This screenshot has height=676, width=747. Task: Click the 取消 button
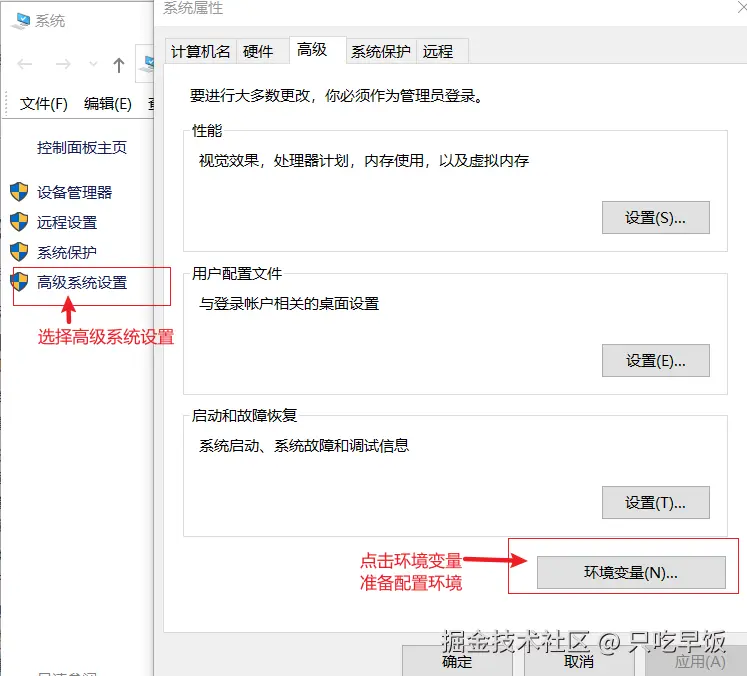(579, 661)
